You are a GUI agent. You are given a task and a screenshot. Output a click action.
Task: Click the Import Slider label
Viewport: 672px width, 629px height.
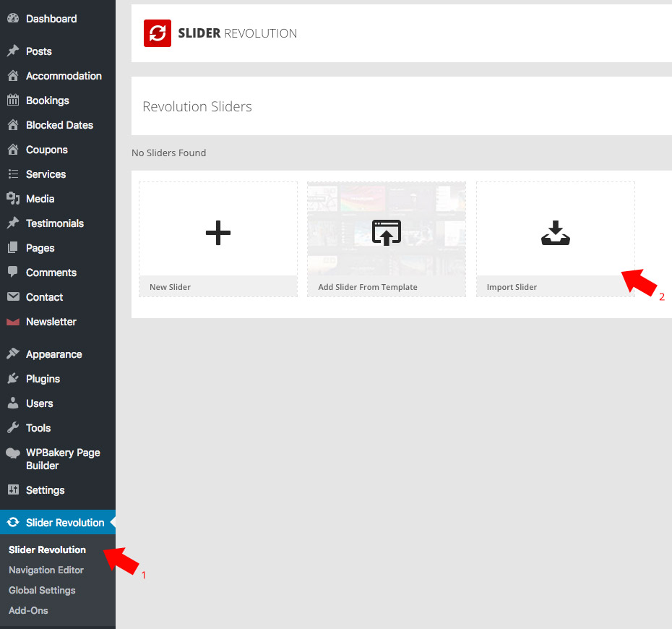click(x=512, y=287)
